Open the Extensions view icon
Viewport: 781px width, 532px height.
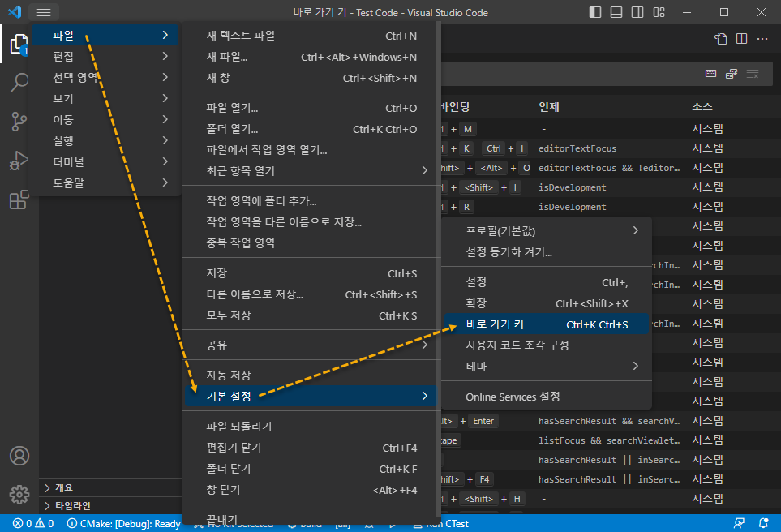click(x=19, y=199)
